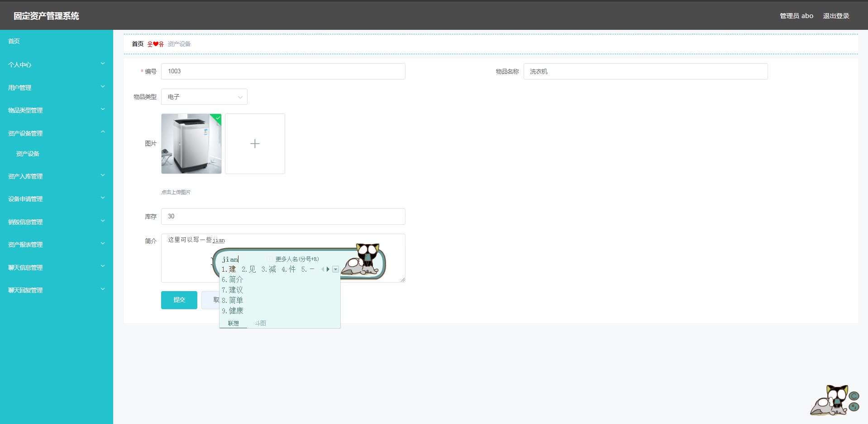Click 更多人名 hint in IME bar

[297, 259]
